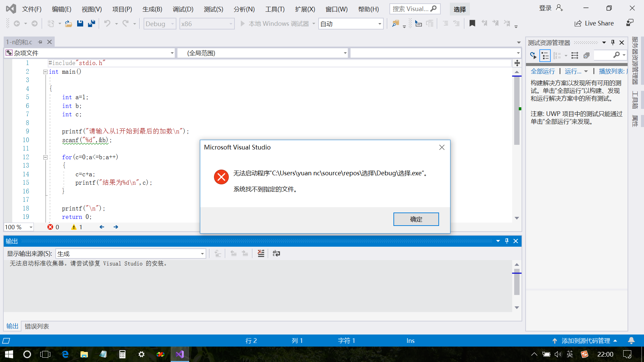Pin the 1-n的和.c tab
This screenshot has width=644, height=362.
point(40,42)
